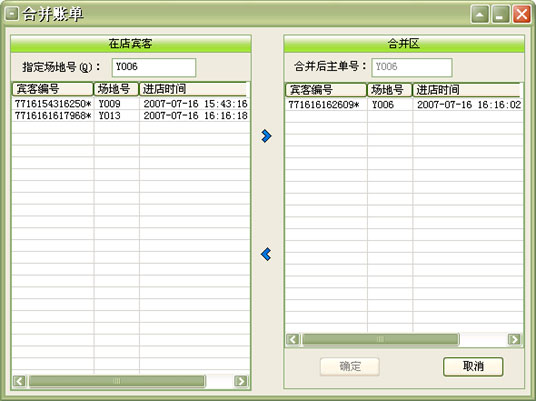
Task: Click right scroll arrow in 在店宾客 list
Action: pos(241,381)
